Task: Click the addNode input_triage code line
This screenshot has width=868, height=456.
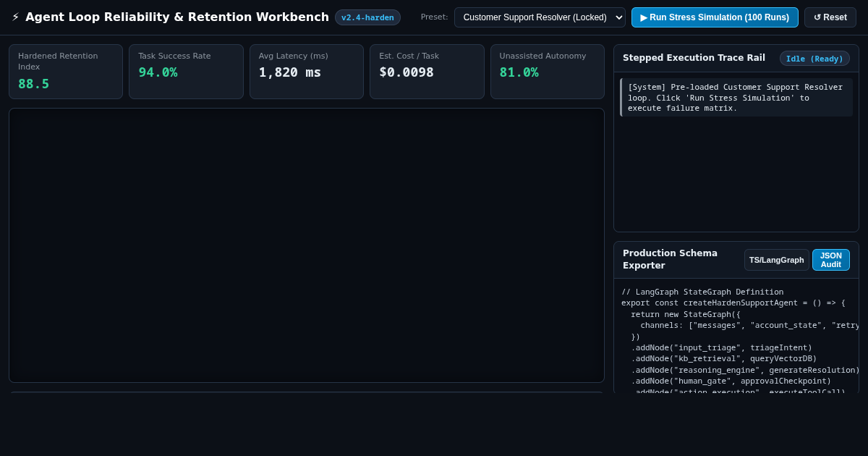Action: coord(721,348)
